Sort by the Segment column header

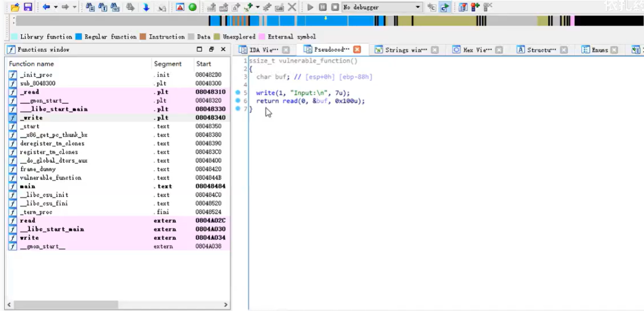point(172,64)
